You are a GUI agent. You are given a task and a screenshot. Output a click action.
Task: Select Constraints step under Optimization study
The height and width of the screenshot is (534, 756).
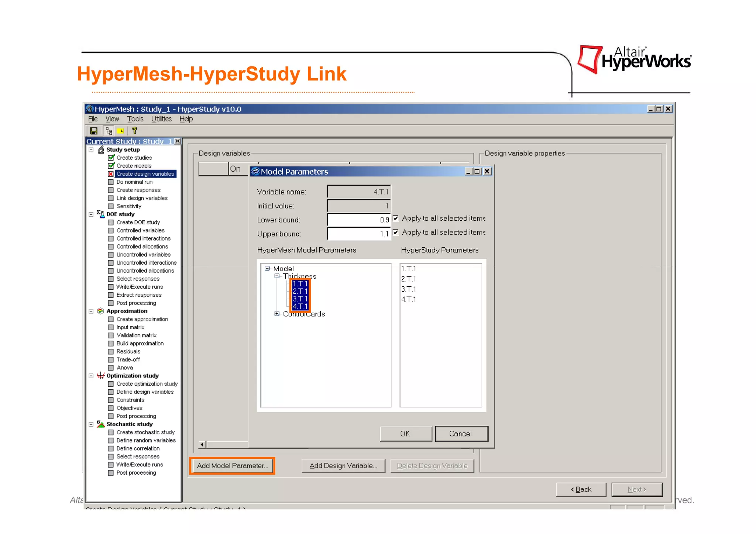(x=130, y=400)
